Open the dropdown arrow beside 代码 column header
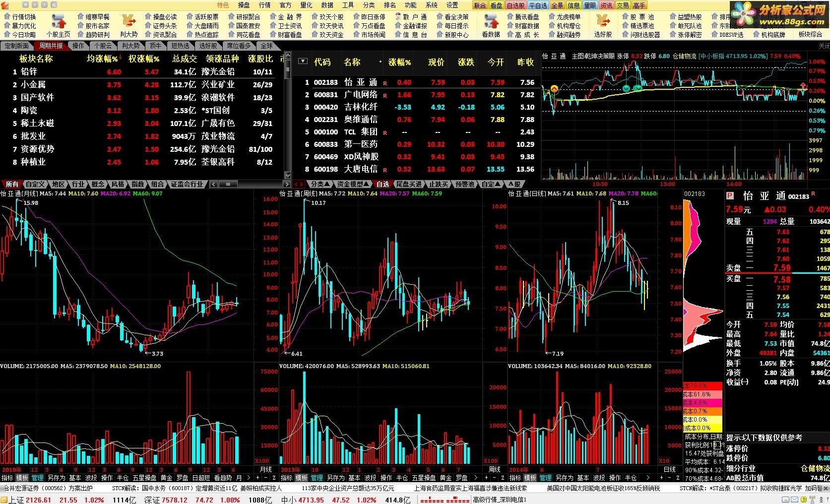 coord(303,62)
